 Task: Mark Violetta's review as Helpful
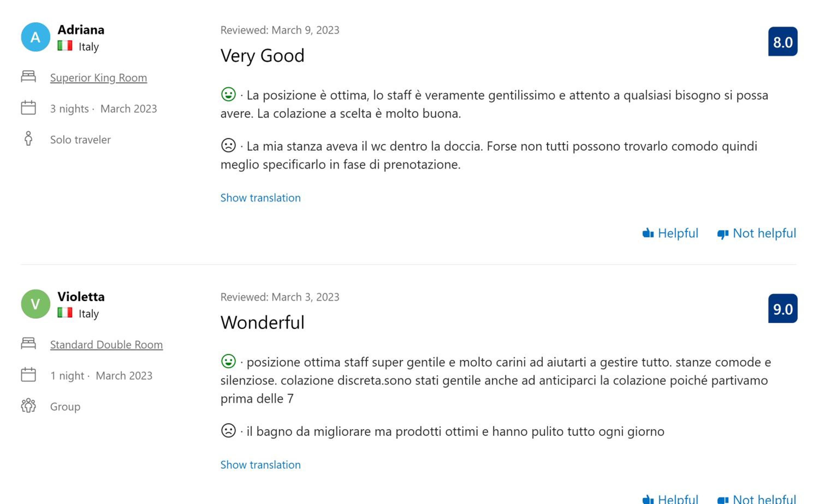(x=670, y=499)
